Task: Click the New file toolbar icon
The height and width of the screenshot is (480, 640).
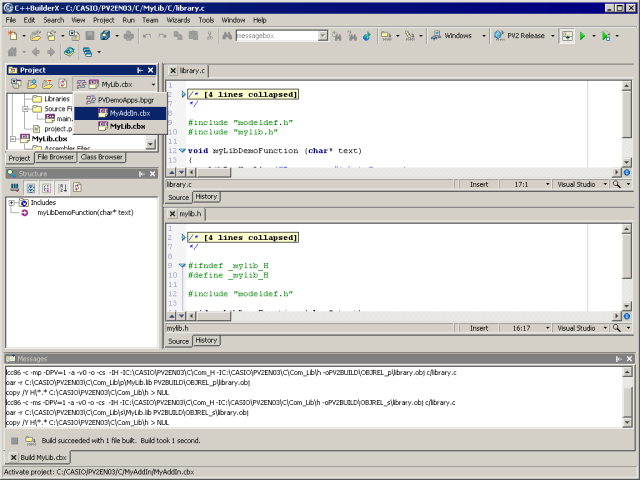Action: click(13, 36)
